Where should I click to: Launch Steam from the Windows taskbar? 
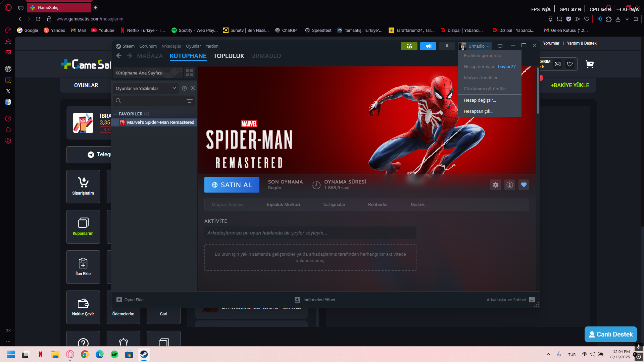(x=144, y=354)
